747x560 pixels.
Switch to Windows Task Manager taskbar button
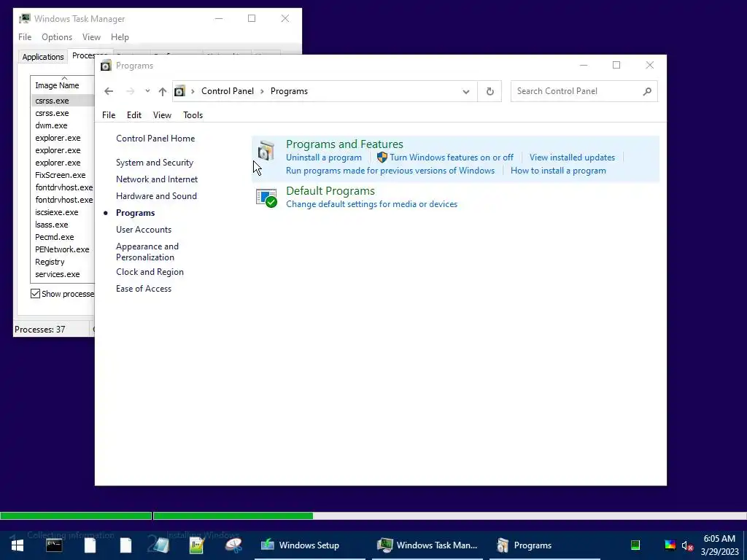[x=427, y=545]
